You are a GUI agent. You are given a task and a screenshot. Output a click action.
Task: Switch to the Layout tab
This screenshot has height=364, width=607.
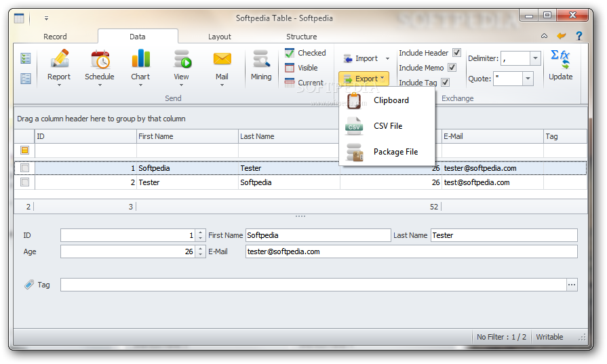[220, 37]
